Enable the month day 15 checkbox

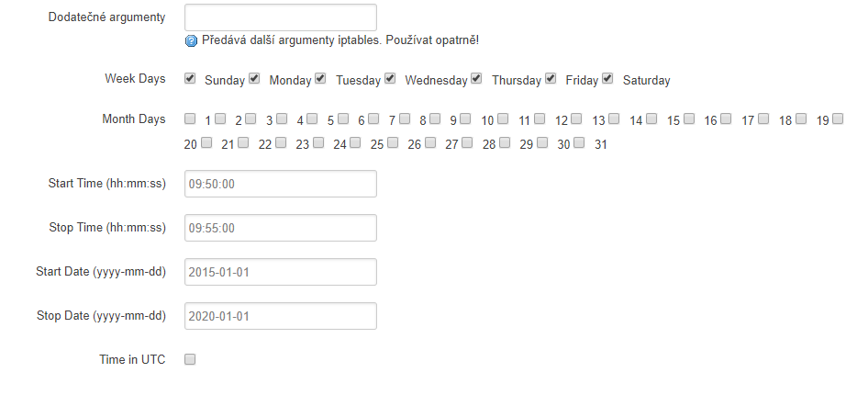(x=651, y=118)
